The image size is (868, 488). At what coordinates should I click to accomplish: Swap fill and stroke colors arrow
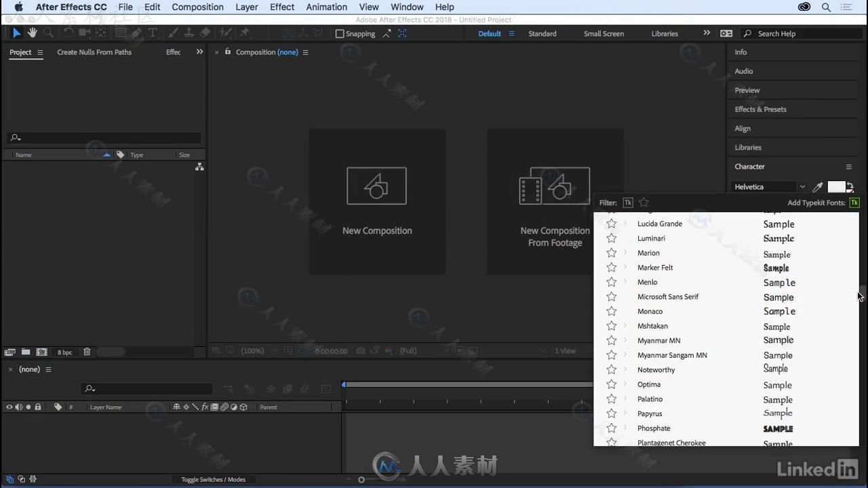(850, 184)
